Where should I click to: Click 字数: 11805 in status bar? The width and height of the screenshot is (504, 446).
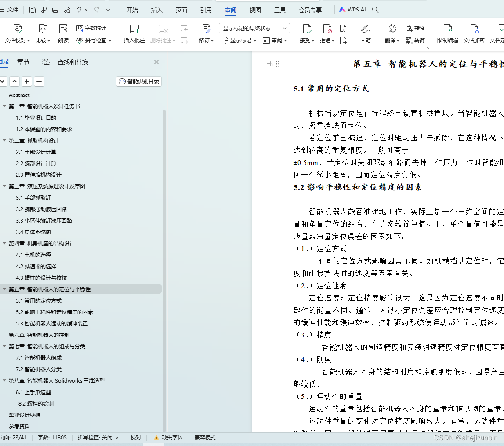pyautogui.click(x=52, y=438)
